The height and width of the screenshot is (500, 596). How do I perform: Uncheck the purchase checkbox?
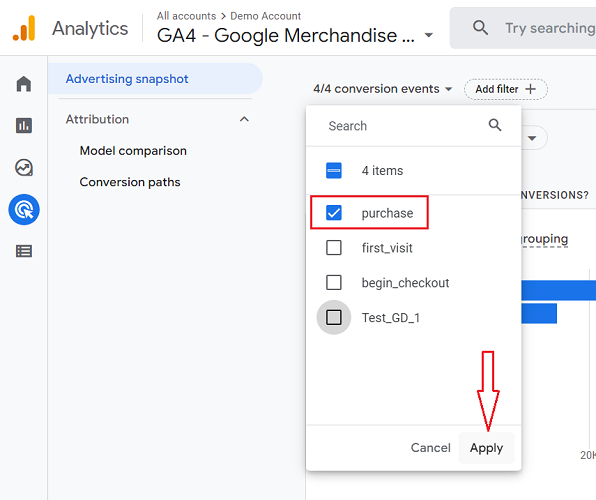point(334,213)
